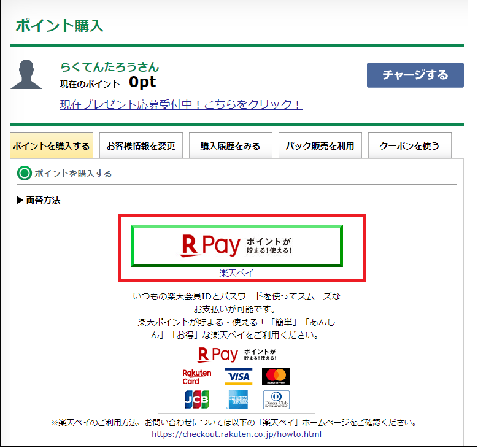Viewport: 478px width, 448px height.
Task: Click the small R Pay logo in card box
Action: click(x=237, y=354)
